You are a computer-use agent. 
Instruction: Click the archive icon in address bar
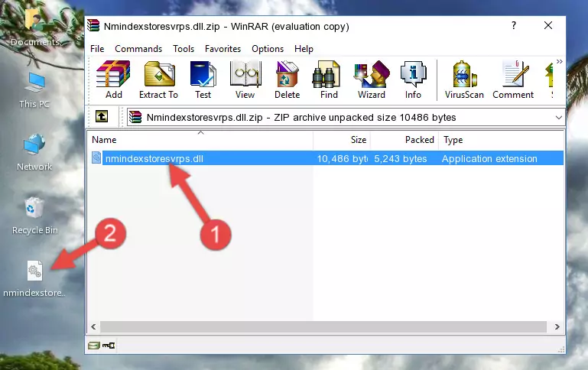135,117
